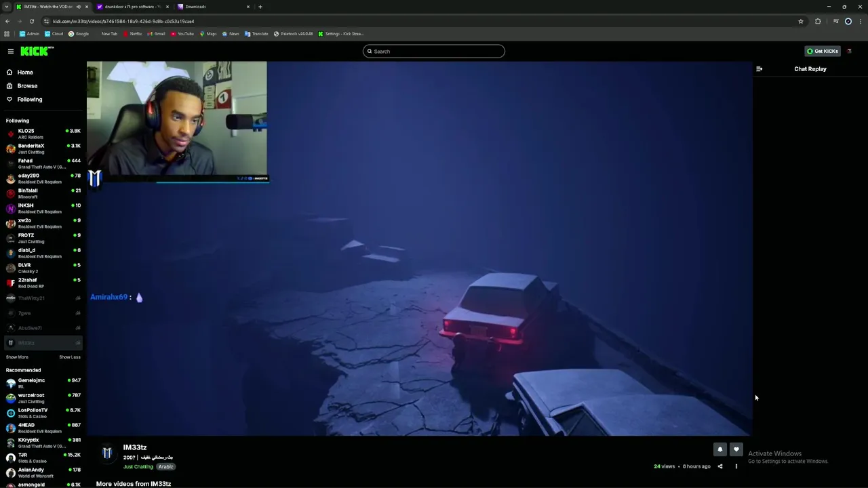Open offline TheWitty21 channel
Image resolution: width=868 pixels, height=488 pixels.
pyautogui.click(x=43, y=298)
